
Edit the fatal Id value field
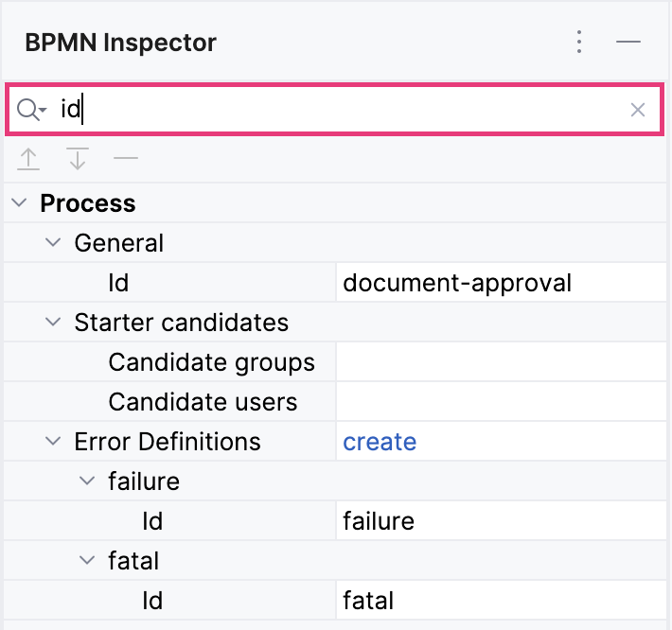point(502,601)
